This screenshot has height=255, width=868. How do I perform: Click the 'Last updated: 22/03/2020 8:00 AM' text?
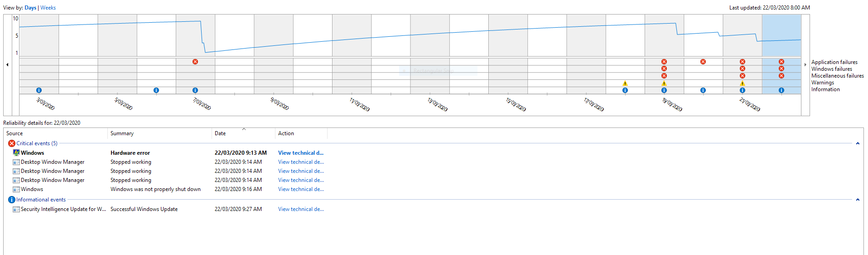coord(770,8)
